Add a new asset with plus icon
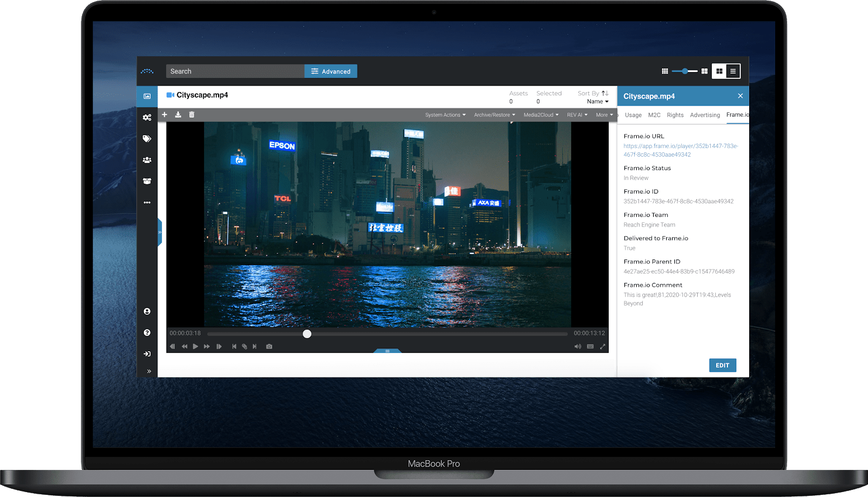This screenshot has width=868, height=497. click(164, 114)
